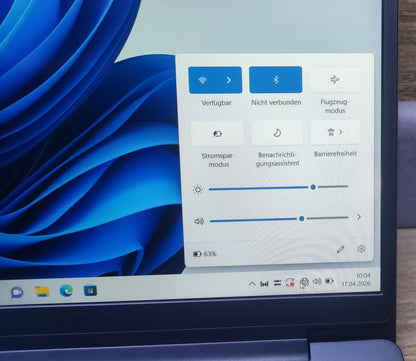Click the 'Nicht verbunden' label

click(x=276, y=102)
